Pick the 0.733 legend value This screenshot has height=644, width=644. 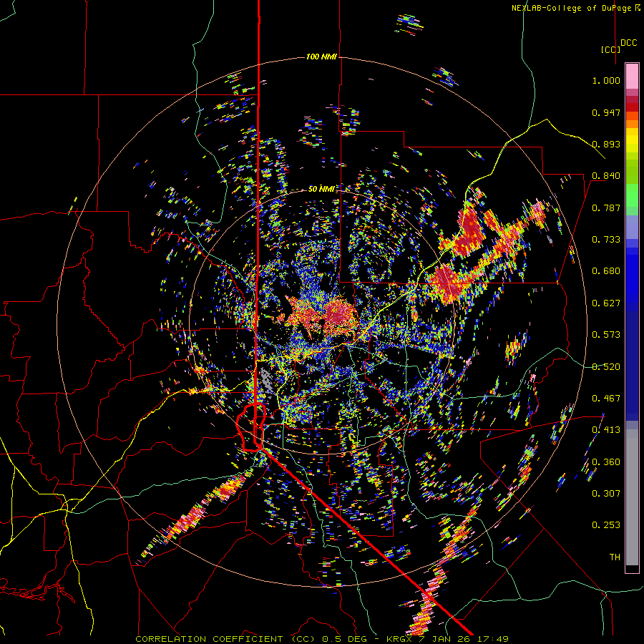[x=606, y=240]
